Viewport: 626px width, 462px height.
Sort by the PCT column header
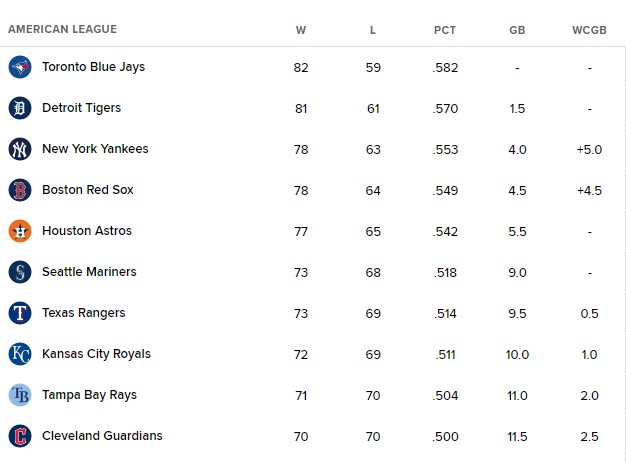coord(445,30)
